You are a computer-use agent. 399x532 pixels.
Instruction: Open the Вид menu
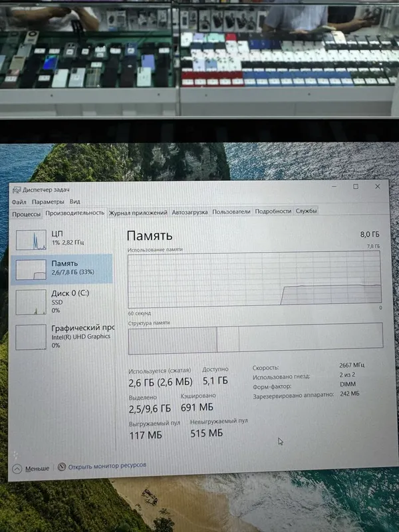tap(75, 201)
